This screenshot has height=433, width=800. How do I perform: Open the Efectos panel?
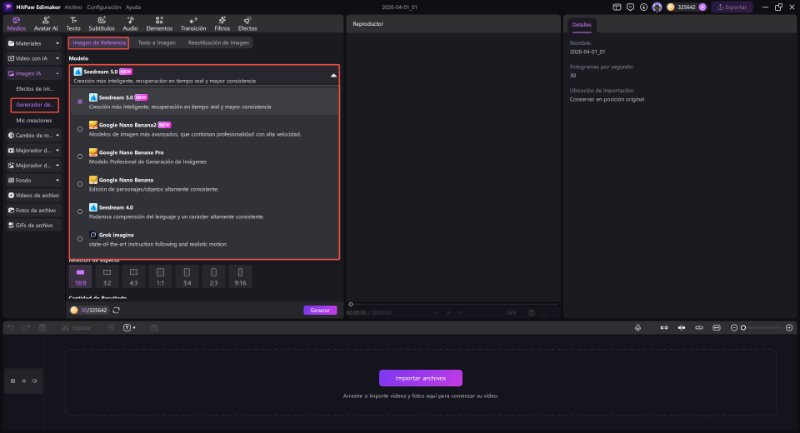(247, 24)
